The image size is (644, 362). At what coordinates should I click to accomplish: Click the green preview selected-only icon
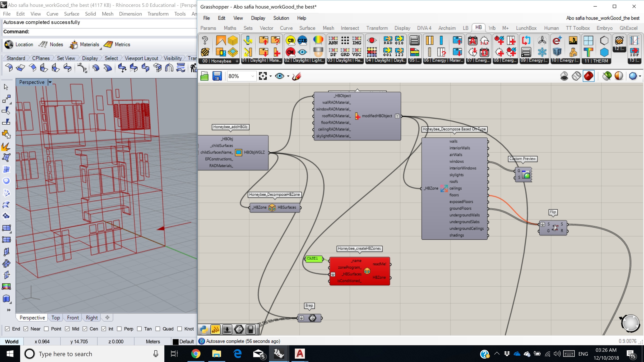[x=607, y=76]
